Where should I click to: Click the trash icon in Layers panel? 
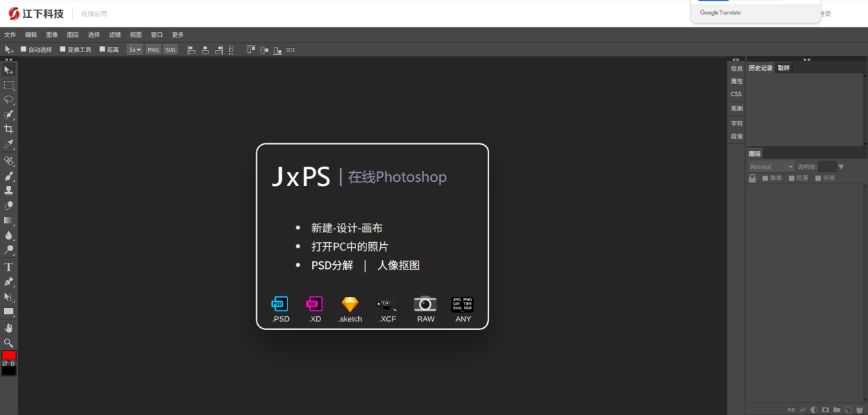(859, 410)
